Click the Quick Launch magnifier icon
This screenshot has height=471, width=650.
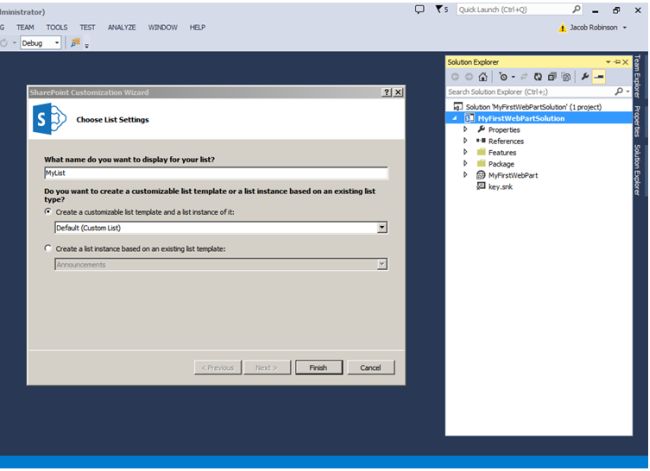coord(577,9)
